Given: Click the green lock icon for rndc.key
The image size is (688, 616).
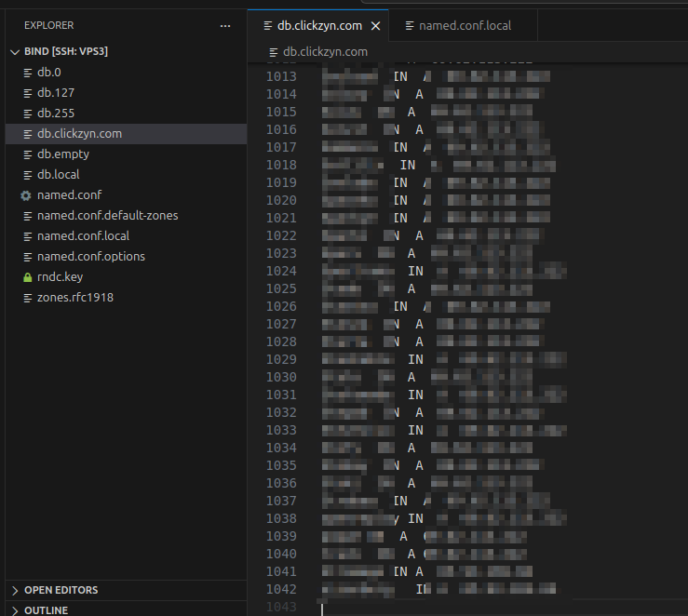Looking at the screenshot, I should click(x=26, y=277).
